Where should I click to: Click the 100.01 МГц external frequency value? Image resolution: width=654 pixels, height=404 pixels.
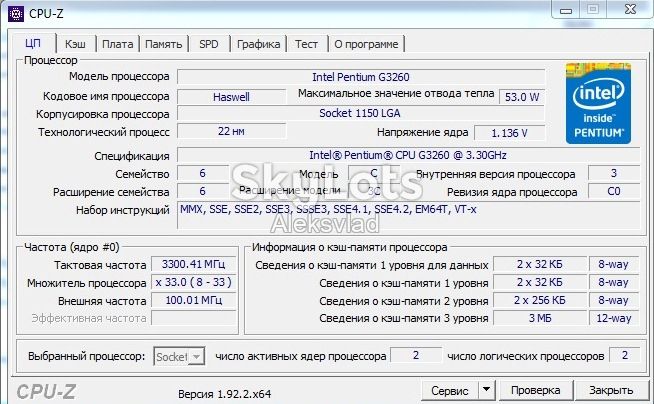point(194,300)
